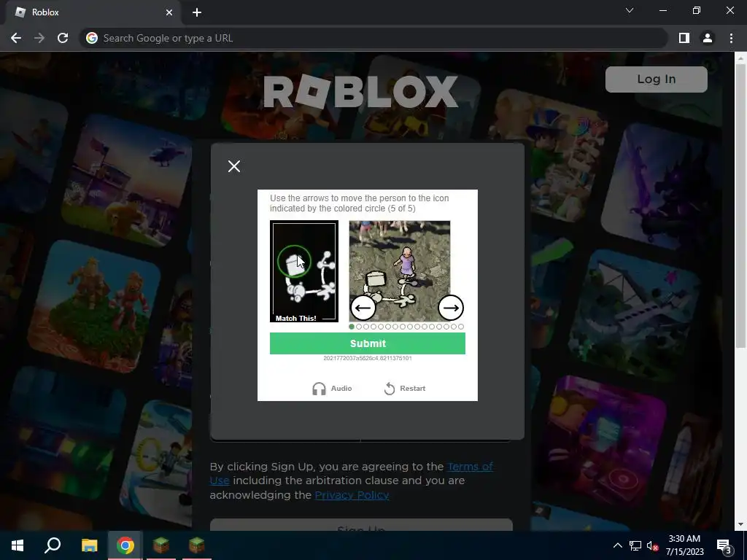Select the Roblox browser tab

[x=93, y=13]
